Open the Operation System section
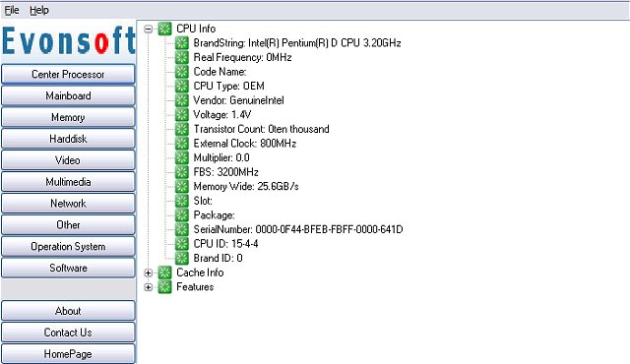This screenshot has width=630, height=364. 68,246
